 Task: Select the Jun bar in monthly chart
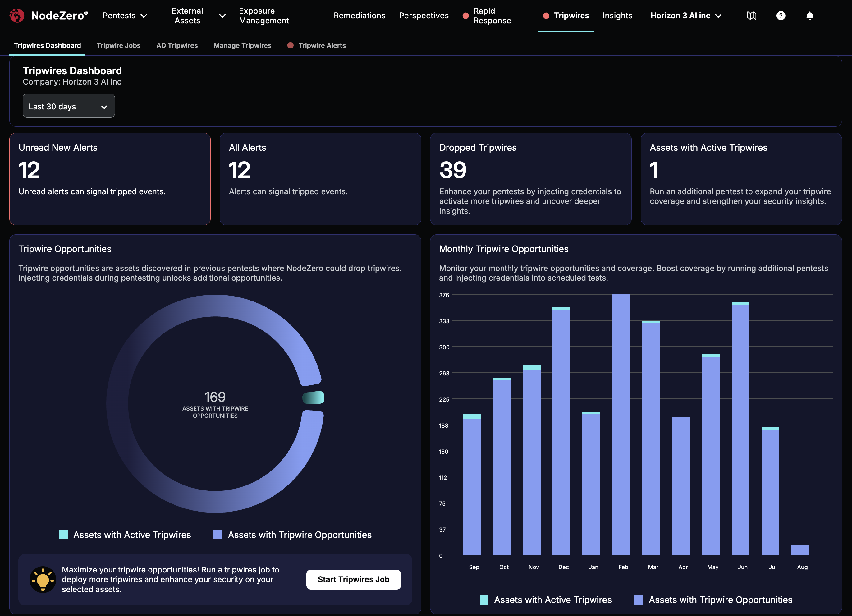(x=740, y=429)
